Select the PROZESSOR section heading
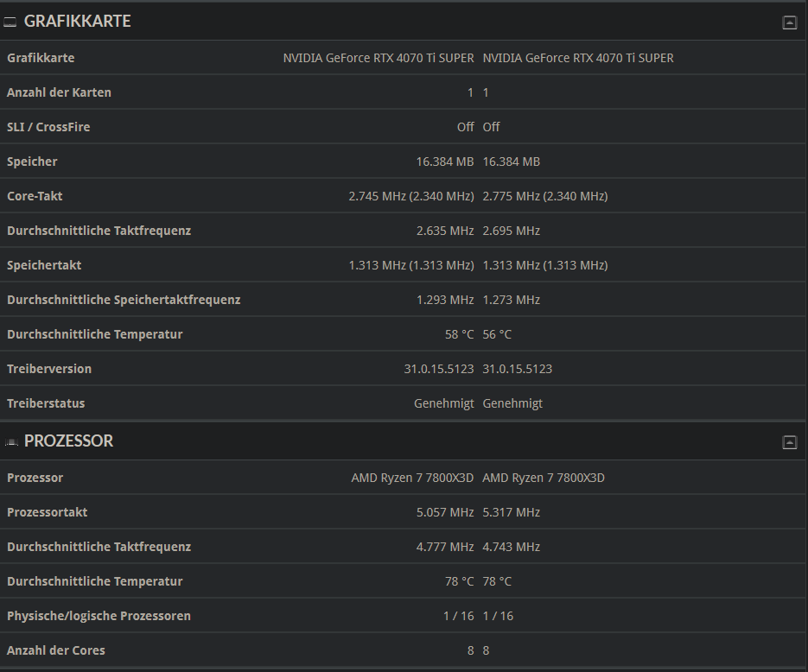The image size is (808, 672). tap(68, 441)
